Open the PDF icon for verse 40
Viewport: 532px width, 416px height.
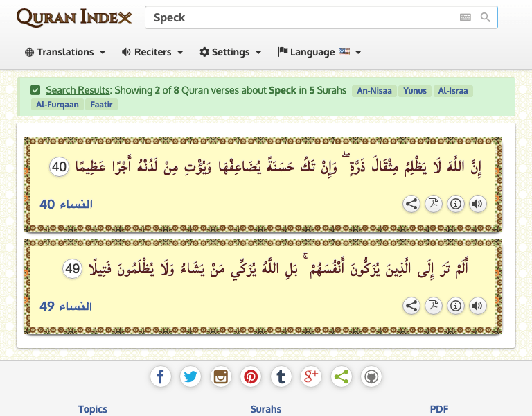434,204
